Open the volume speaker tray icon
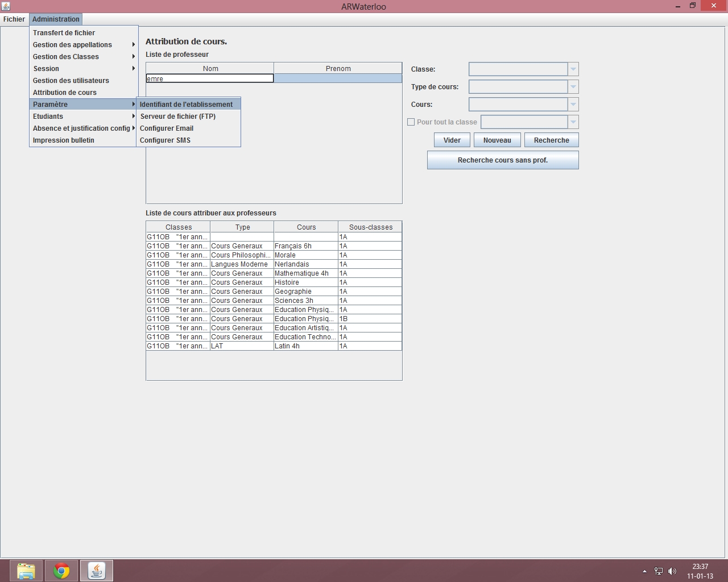The image size is (728, 582). pyautogui.click(x=672, y=571)
